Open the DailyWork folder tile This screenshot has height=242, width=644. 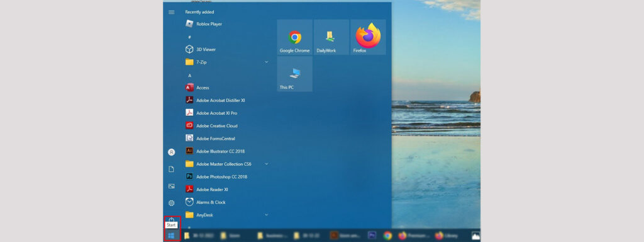pyautogui.click(x=331, y=37)
